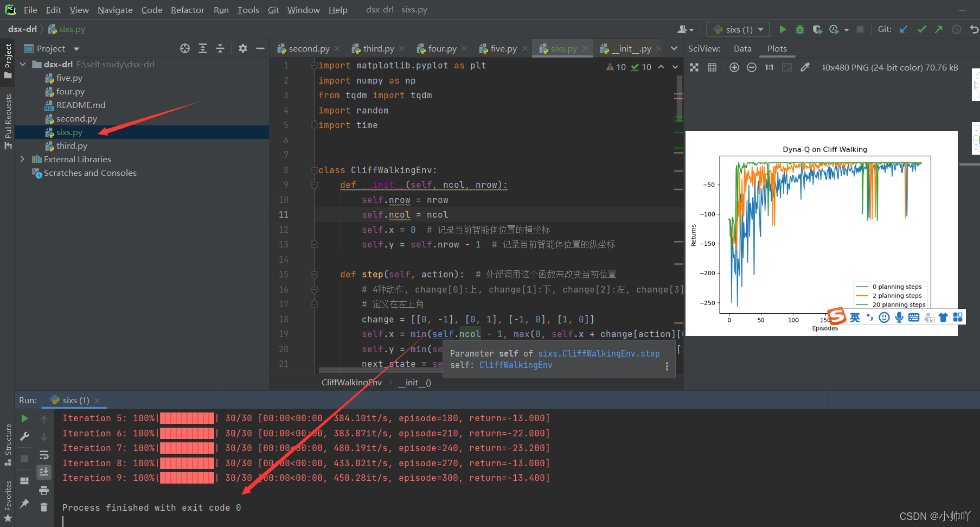980x527 pixels.
Task: Rerun sixs from Run panel green arrow
Action: point(24,418)
